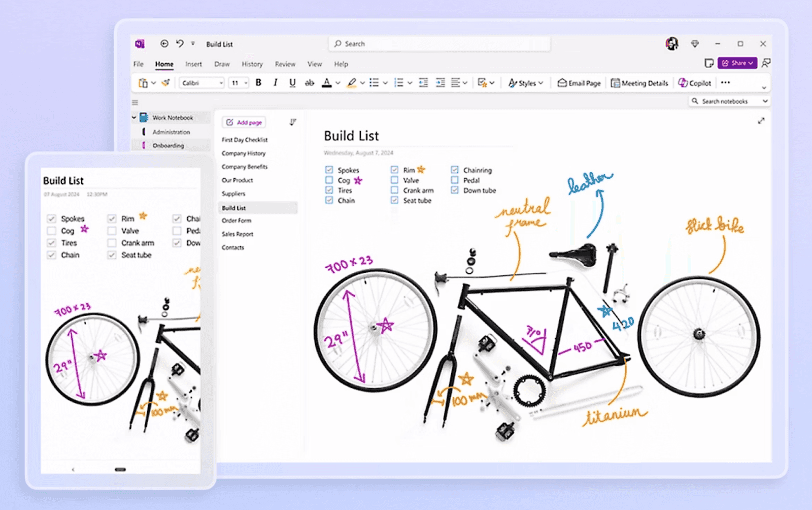Uncheck the Cog checklist item
This screenshot has width=812, height=510.
329,180
